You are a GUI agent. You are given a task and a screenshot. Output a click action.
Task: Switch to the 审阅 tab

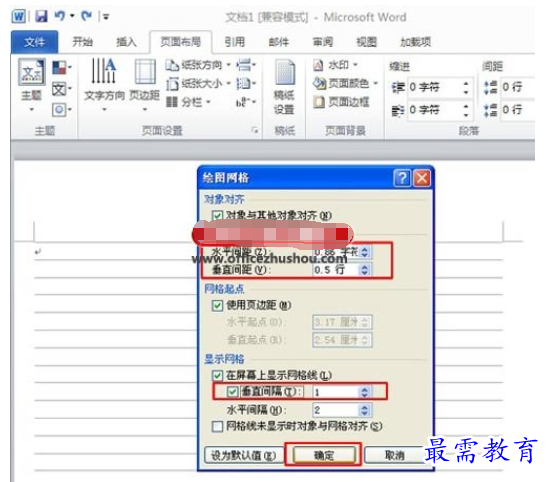pos(322,42)
